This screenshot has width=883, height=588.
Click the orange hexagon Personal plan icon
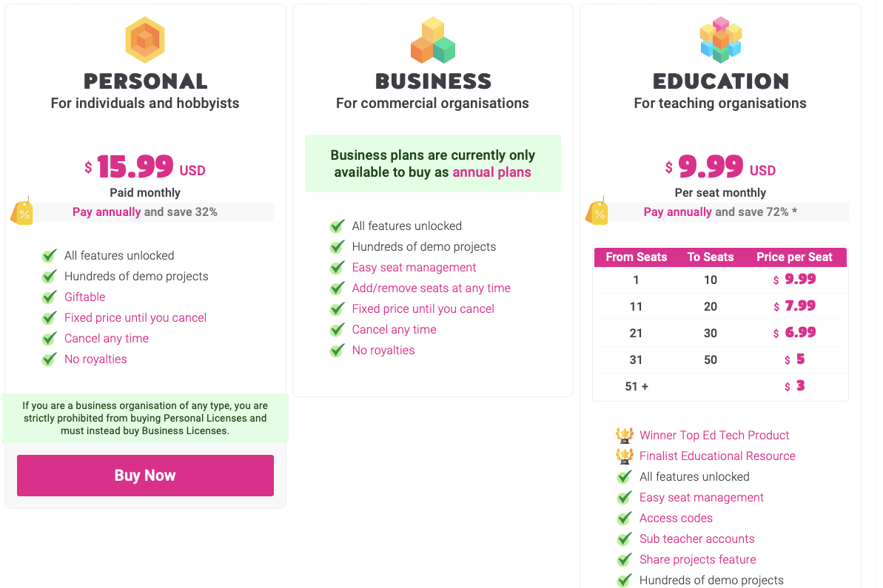[145, 39]
